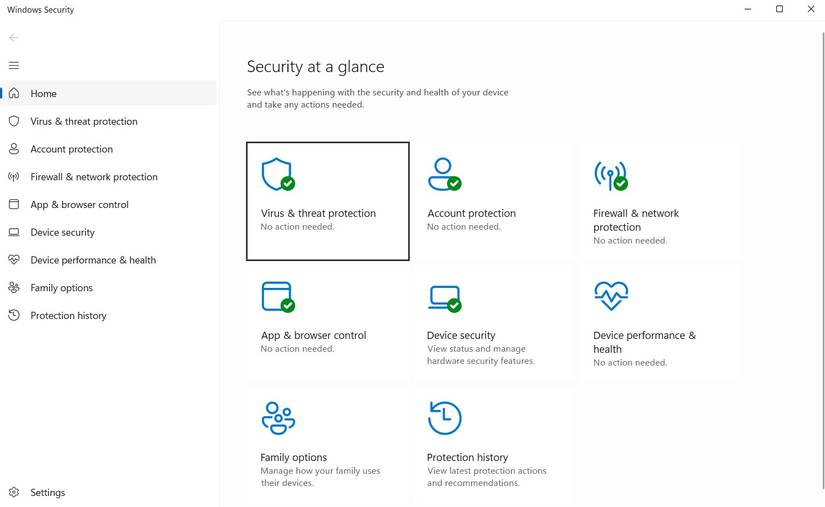Click 'View latest protection actions and recommendations.' text
Viewport: 825px width, 507px height.
pyautogui.click(x=487, y=476)
